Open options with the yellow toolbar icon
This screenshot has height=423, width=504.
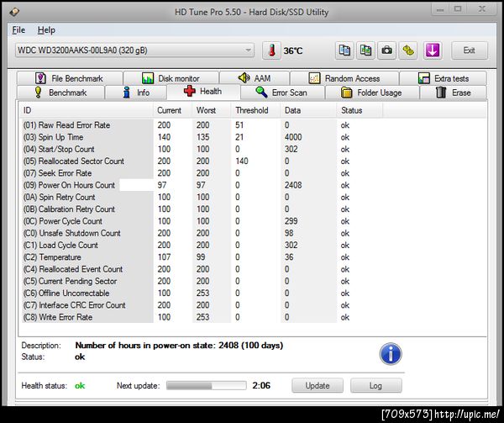[408, 50]
